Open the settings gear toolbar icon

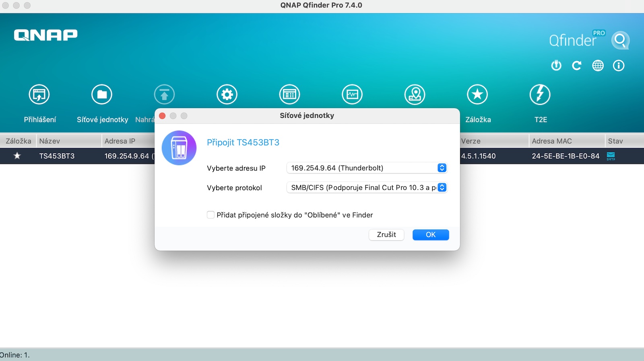pos(227,94)
